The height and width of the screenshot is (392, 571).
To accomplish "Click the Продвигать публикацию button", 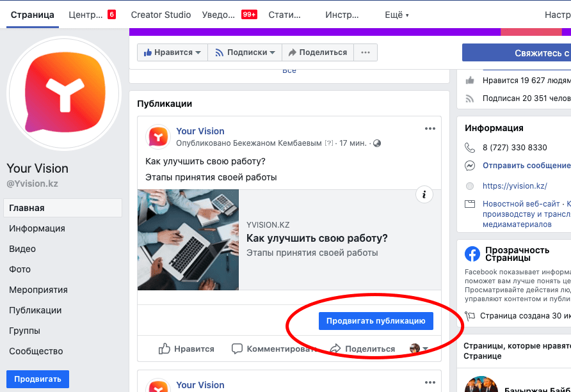I will [376, 321].
